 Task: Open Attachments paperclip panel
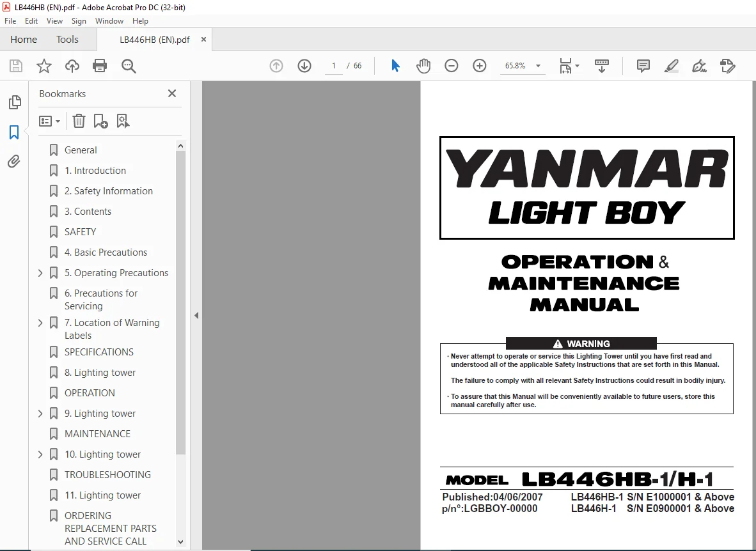[14, 161]
